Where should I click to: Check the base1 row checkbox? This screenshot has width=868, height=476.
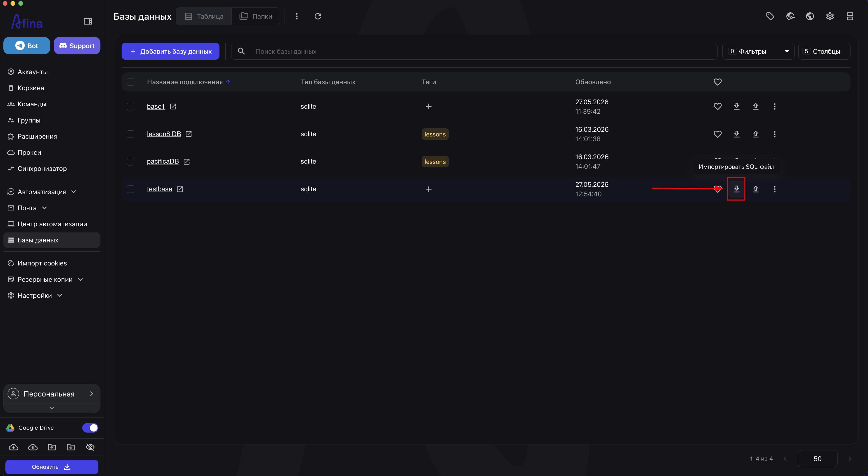click(130, 106)
